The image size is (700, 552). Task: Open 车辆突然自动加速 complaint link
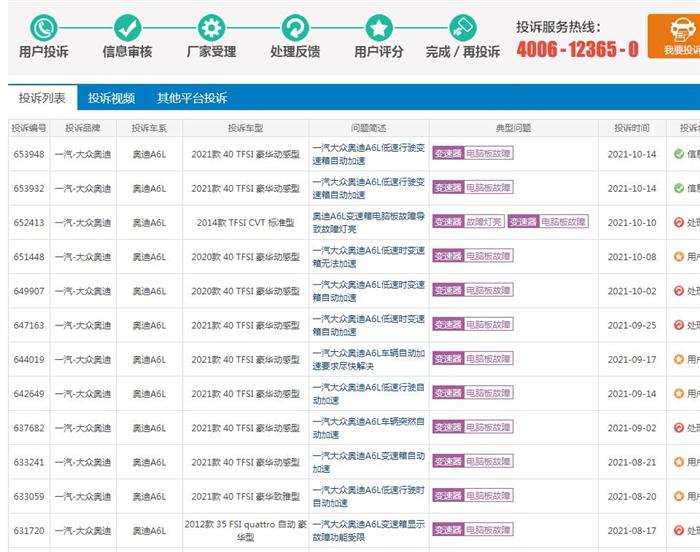tap(368, 428)
